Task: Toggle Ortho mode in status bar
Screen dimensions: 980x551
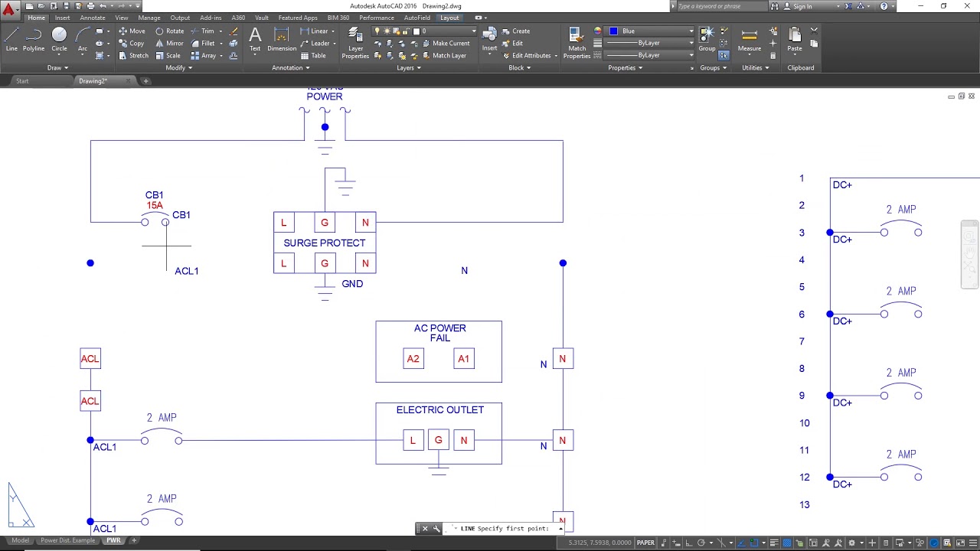Action: [x=689, y=543]
